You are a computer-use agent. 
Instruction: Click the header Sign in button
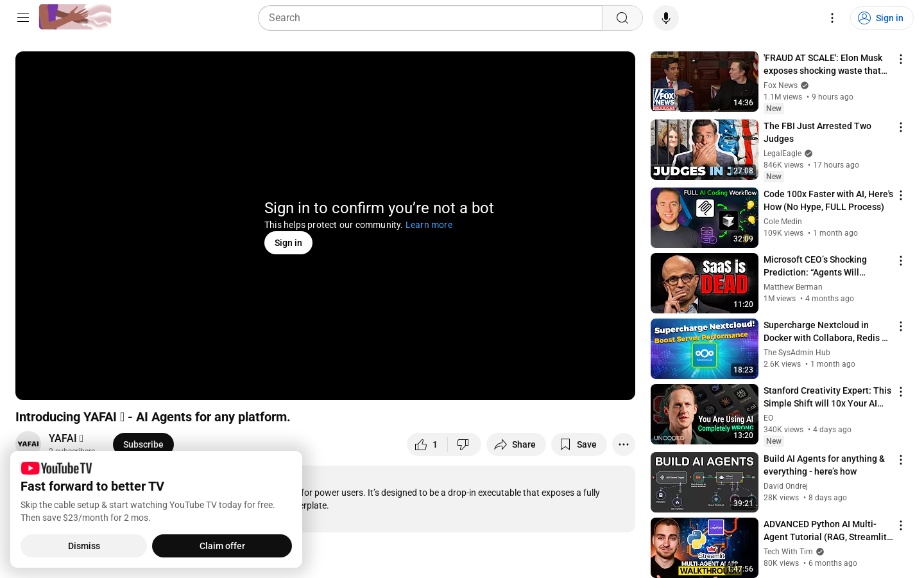(x=882, y=18)
